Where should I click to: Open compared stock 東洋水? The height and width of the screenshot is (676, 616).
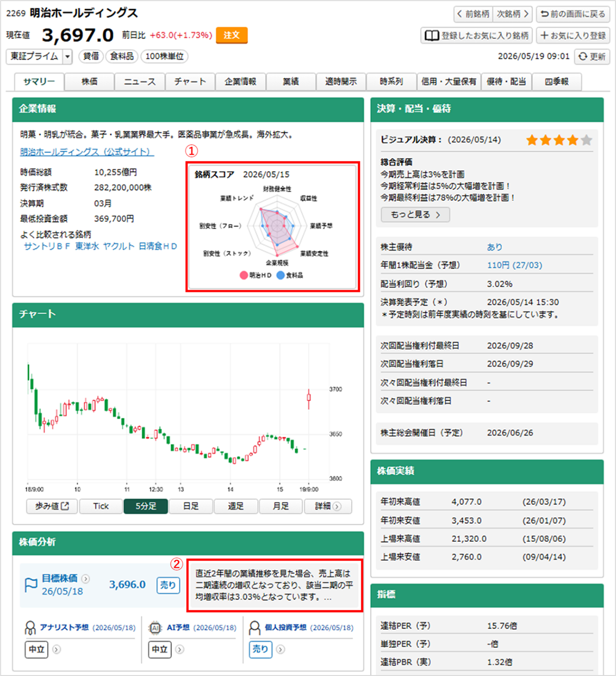click(x=87, y=247)
